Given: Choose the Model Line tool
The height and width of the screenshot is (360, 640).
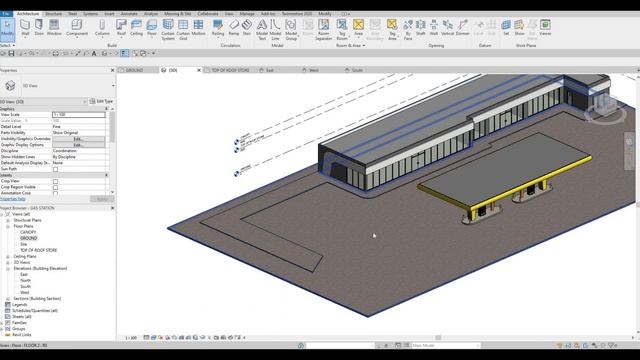Looking at the screenshot, I should point(275,29).
